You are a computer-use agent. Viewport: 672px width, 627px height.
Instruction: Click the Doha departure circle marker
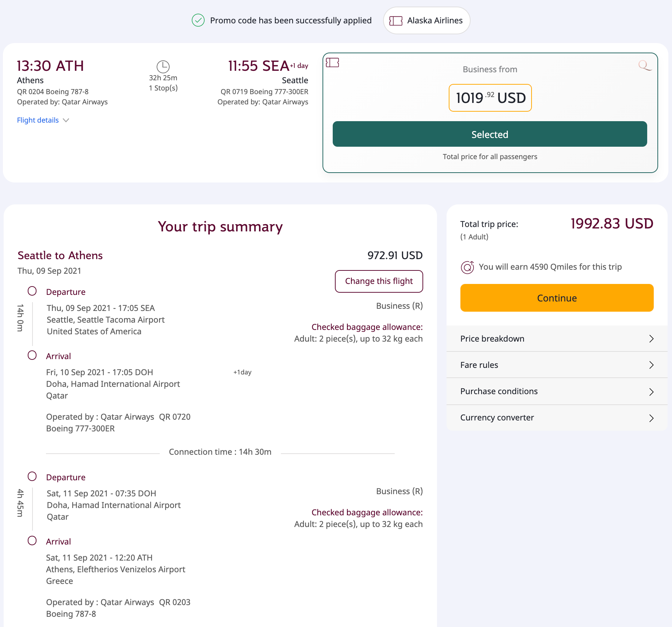pos(32,477)
